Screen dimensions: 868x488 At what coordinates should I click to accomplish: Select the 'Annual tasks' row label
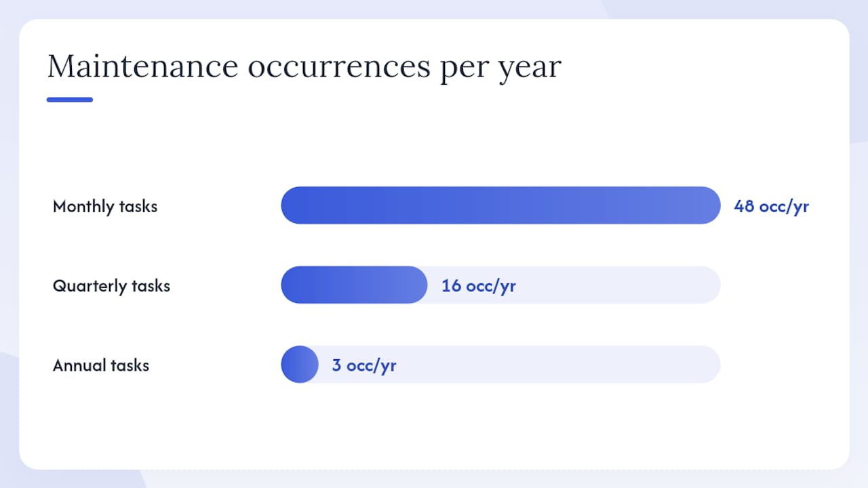(101, 365)
